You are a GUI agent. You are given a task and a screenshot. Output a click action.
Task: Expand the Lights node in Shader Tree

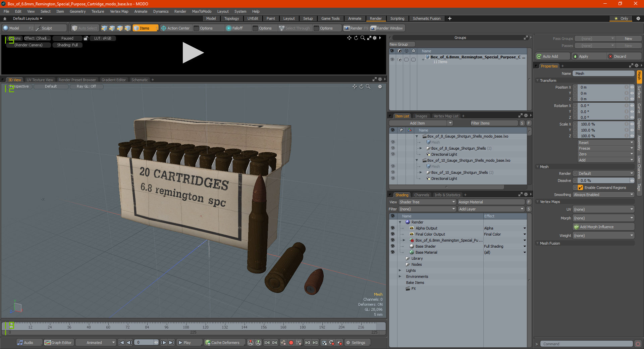400,270
